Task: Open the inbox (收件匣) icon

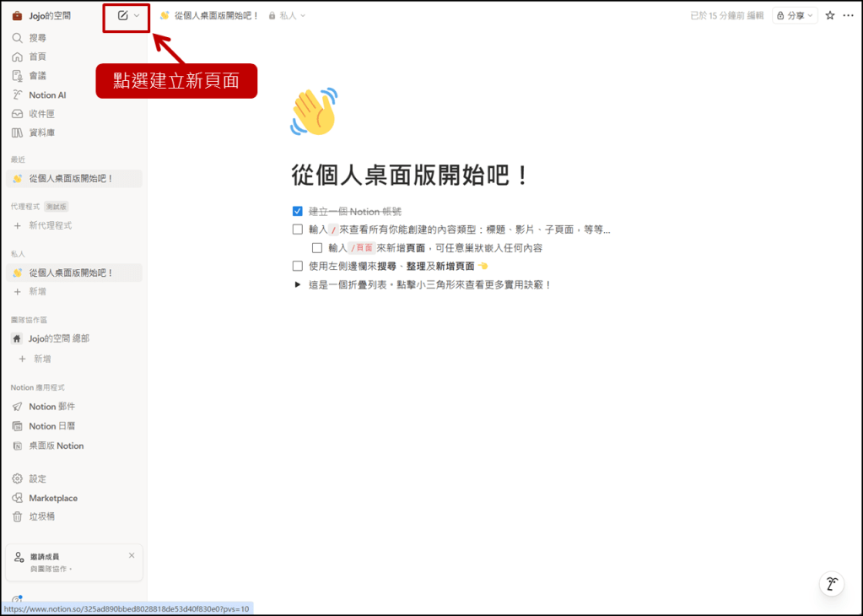Action: pyautogui.click(x=17, y=114)
